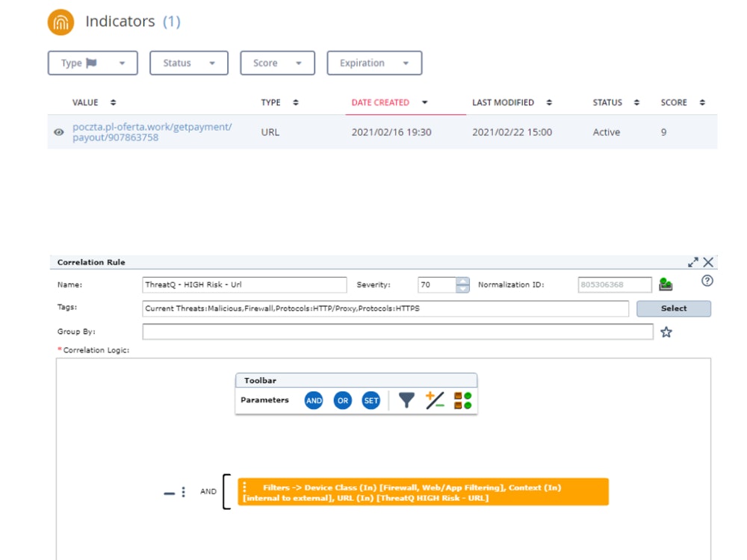Click the AND logic operator icon
The width and height of the screenshot is (747, 560).
pos(314,401)
